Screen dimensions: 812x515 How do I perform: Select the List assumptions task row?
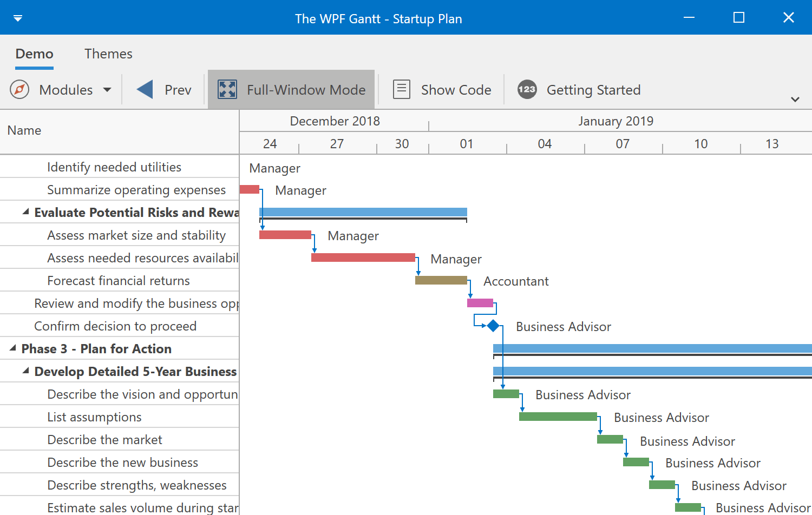(94, 417)
